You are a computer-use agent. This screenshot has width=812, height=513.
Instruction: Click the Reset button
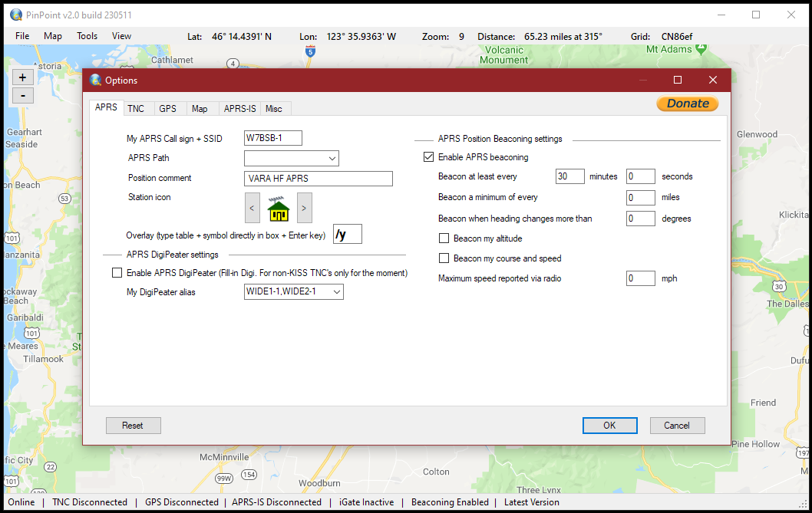click(x=133, y=425)
